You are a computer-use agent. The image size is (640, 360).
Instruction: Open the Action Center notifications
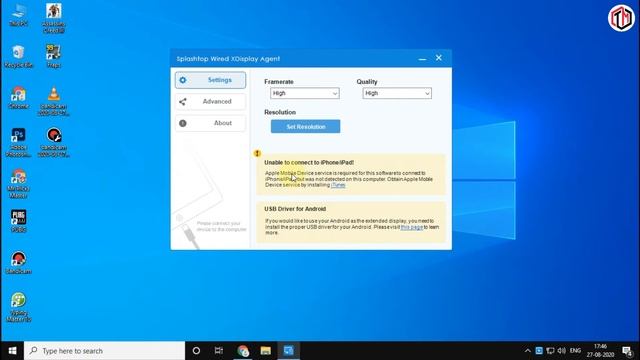click(x=627, y=351)
